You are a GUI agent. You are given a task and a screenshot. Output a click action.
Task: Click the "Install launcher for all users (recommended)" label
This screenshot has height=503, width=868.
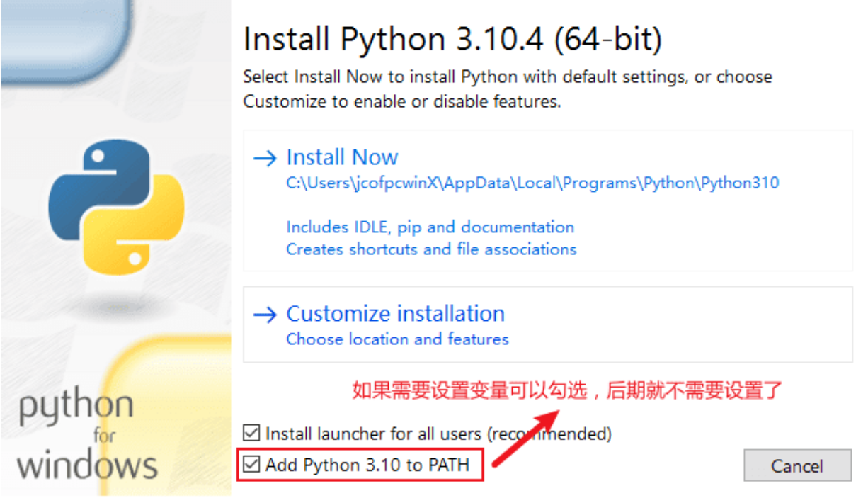click(438, 433)
